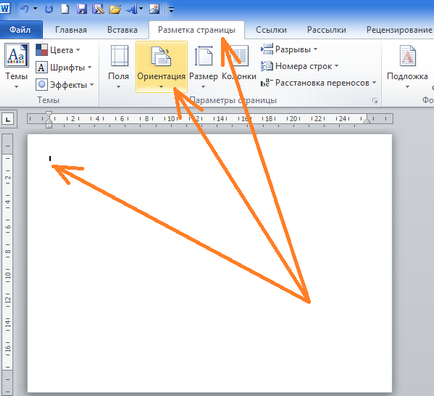Image resolution: width=434 pixels, height=396 pixels.
Task: Click the Undo icon in quick access toolbar
Action: coord(25,9)
